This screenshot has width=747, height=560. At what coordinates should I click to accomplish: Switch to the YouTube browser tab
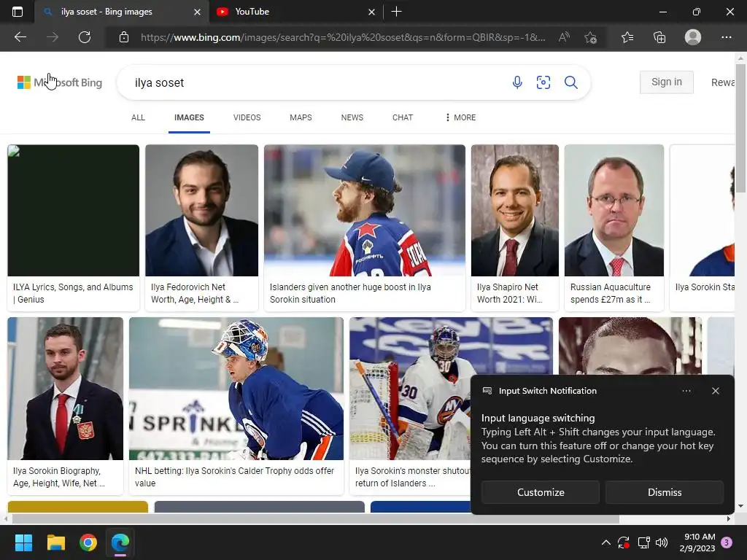tap(295, 12)
